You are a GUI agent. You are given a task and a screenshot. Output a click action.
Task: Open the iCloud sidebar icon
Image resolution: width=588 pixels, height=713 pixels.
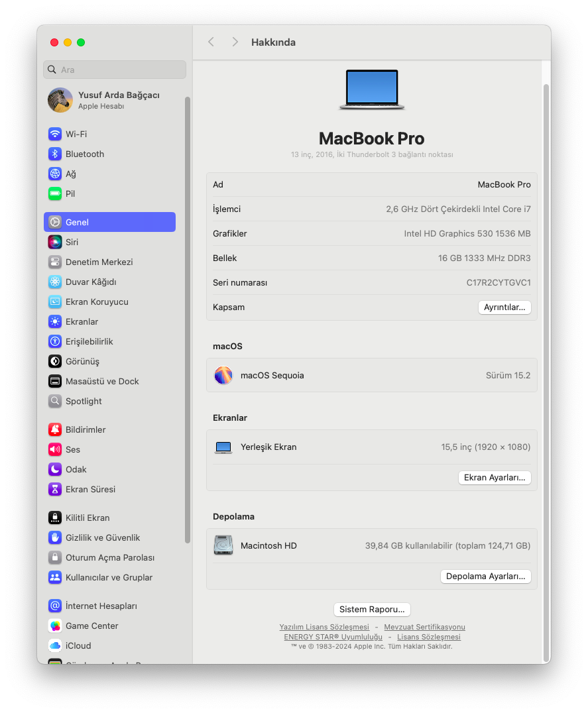click(x=55, y=645)
